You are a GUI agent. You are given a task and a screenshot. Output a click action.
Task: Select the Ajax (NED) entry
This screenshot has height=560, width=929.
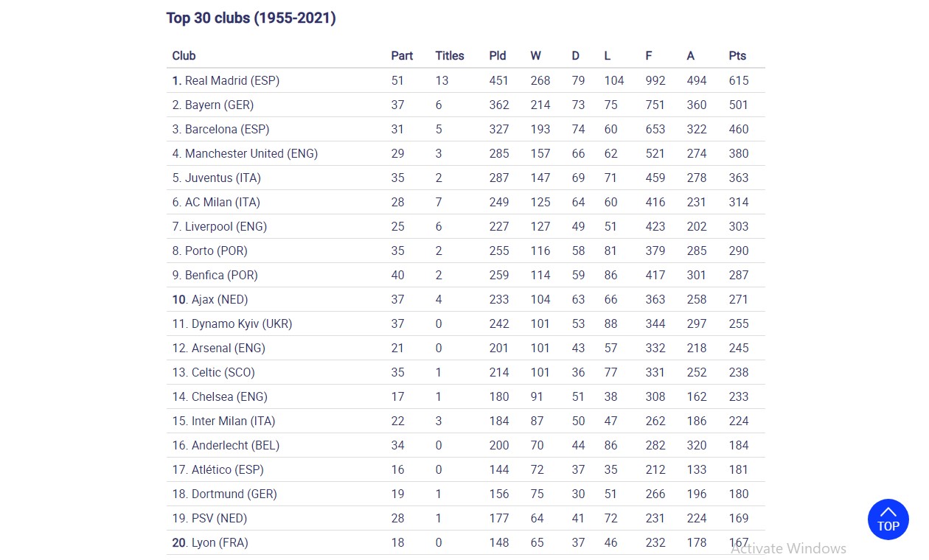point(219,299)
